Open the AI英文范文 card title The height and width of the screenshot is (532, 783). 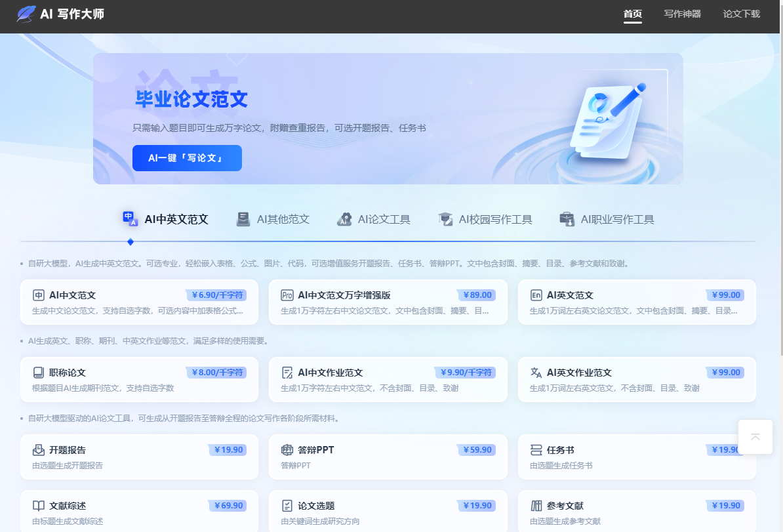(570, 295)
